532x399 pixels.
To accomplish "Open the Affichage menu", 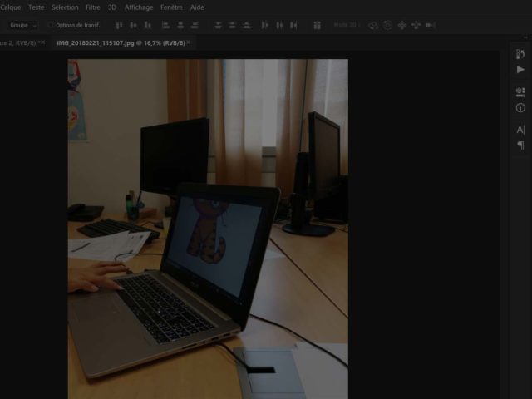I will tap(139, 7).
